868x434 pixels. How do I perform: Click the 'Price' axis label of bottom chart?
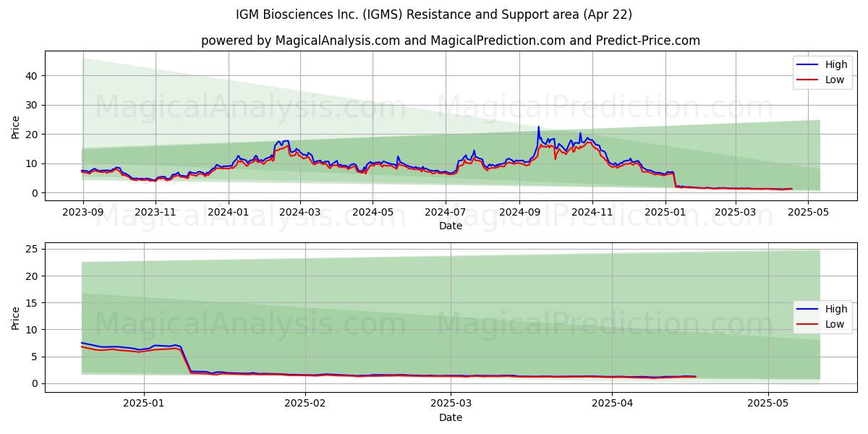[x=16, y=317]
